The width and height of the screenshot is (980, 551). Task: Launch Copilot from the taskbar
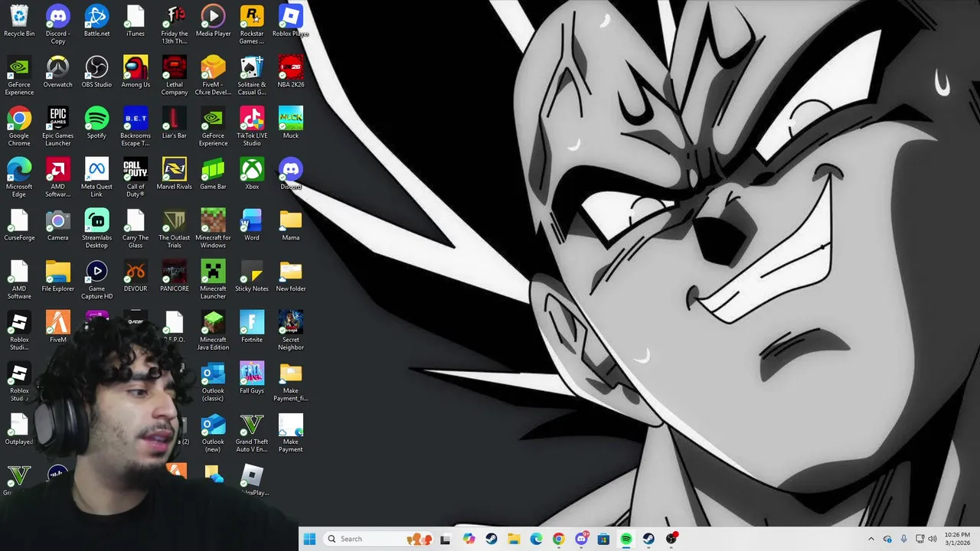pyautogui.click(x=469, y=539)
